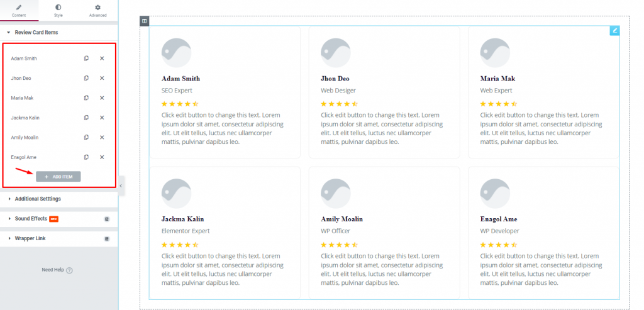Image resolution: width=644 pixels, height=310 pixels.
Task: Expand the Wrapper Link section
Action: pos(30,238)
